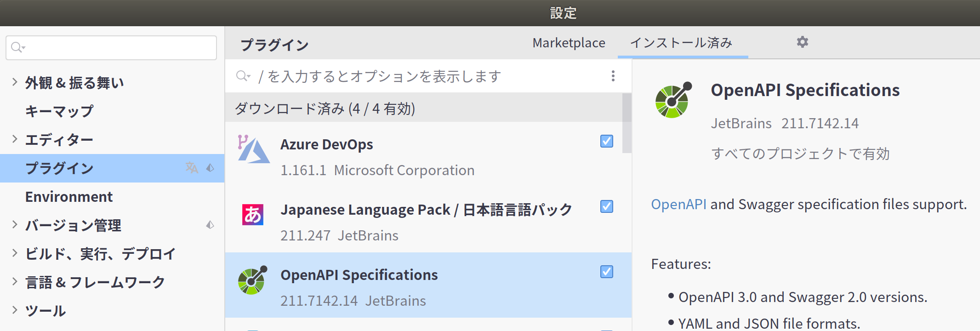Click the プラグイン heading above the list
Screen dimensions: 980x331
coord(274,45)
